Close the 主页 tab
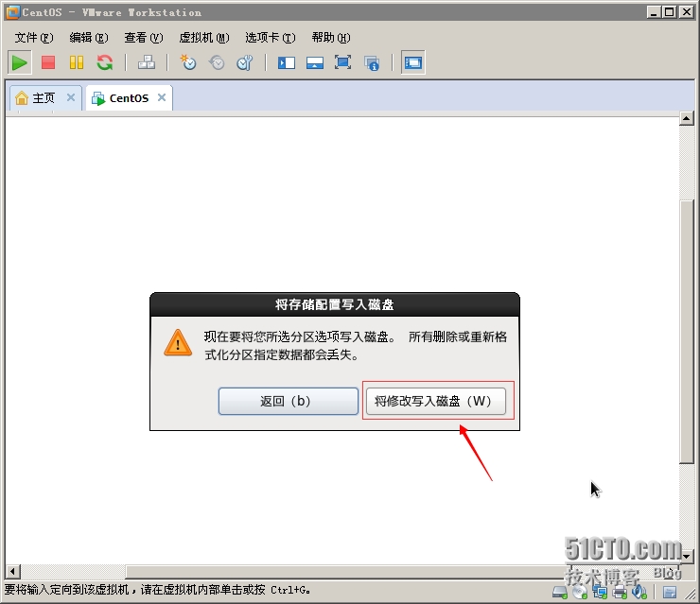The image size is (700, 604). pos(71,97)
